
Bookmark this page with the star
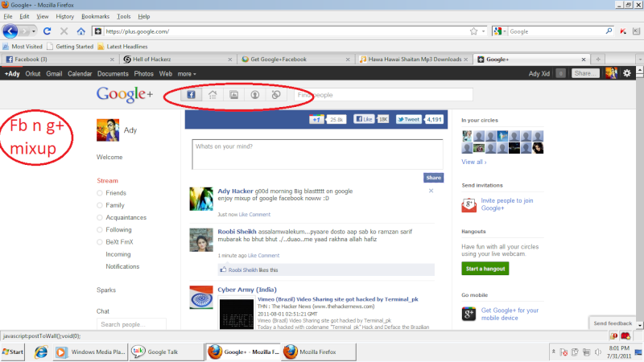point(473,31)
